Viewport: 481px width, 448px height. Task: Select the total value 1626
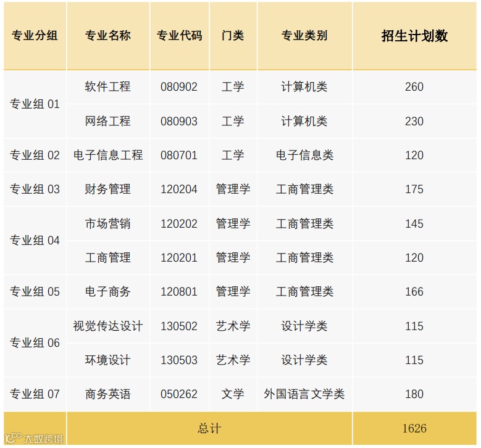click(414, 428)
